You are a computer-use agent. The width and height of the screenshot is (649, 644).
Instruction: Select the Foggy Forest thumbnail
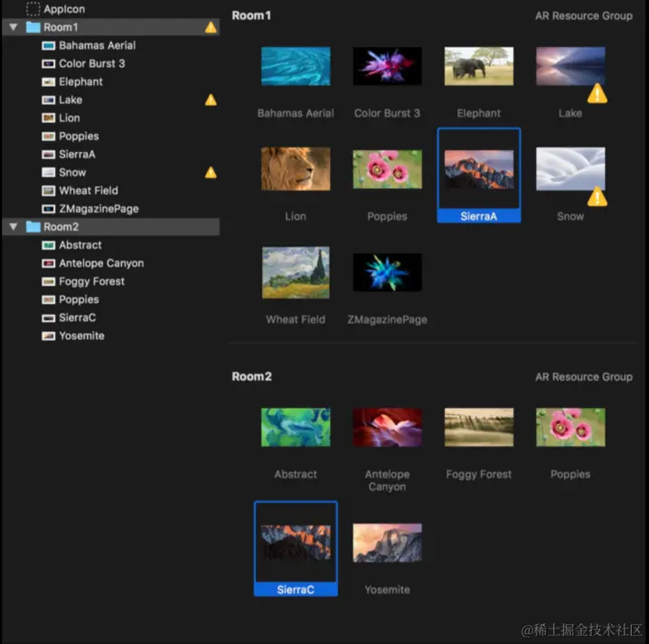pos(479,428)
